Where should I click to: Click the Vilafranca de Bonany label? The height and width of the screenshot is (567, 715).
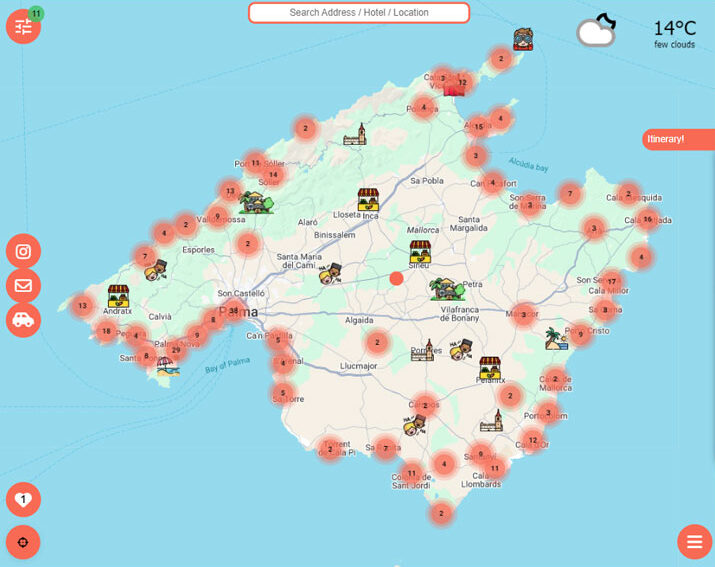point(459,314)
